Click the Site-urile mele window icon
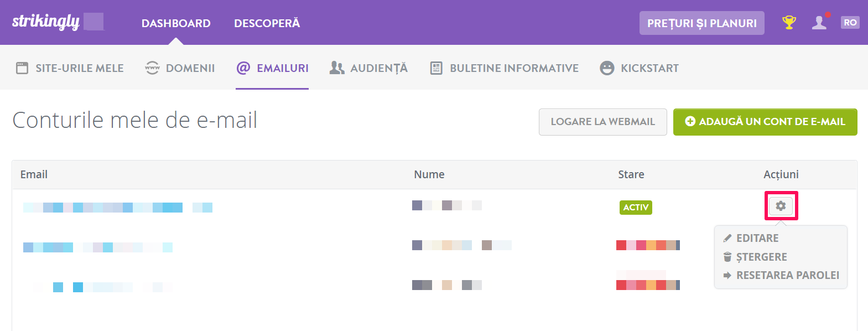Image resolution: width=868 pixels, height=331 pixels. pos(22,68)
